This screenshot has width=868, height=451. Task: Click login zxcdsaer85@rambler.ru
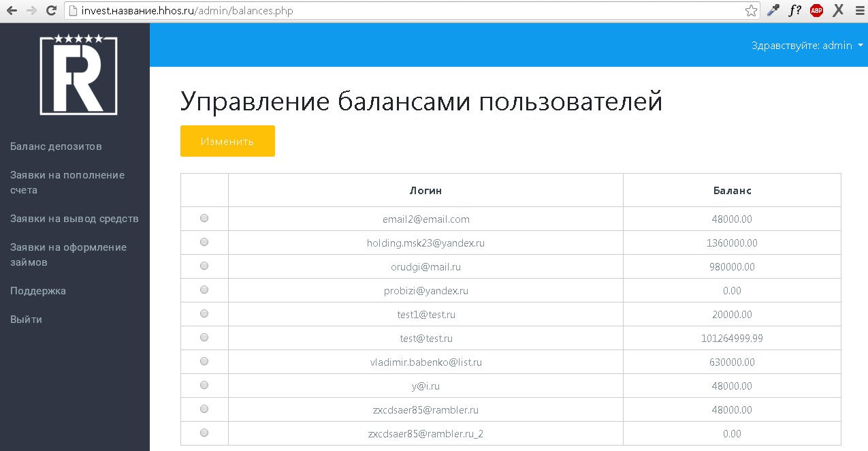click(x=425, y=410)
